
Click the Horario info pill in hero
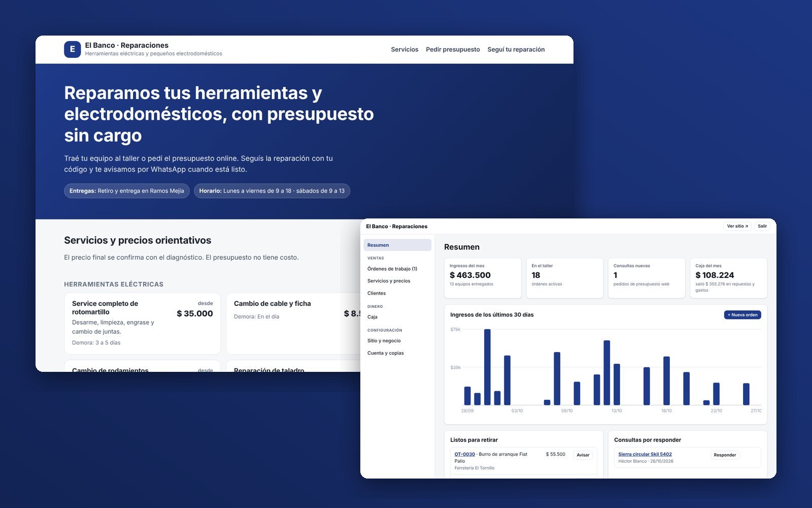272,191
